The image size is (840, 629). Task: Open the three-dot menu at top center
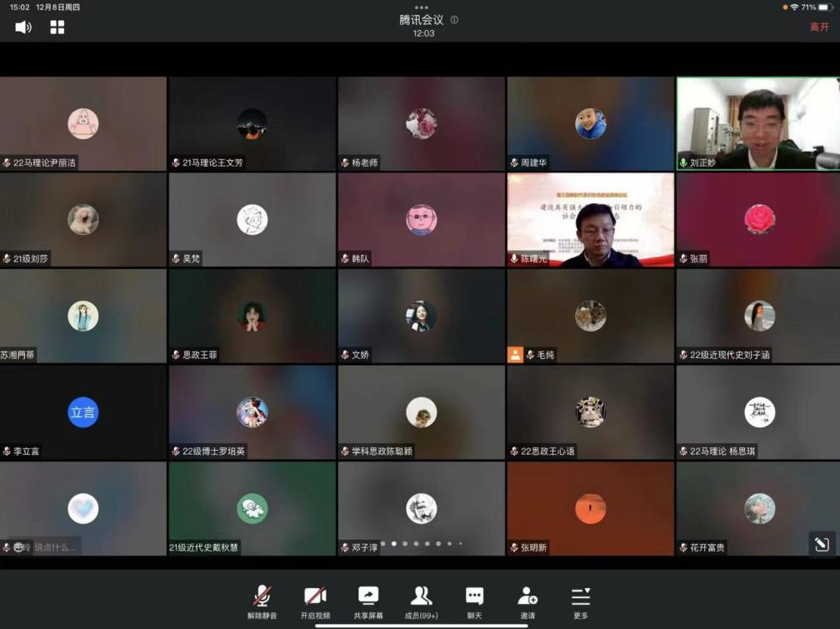point(421,7)
